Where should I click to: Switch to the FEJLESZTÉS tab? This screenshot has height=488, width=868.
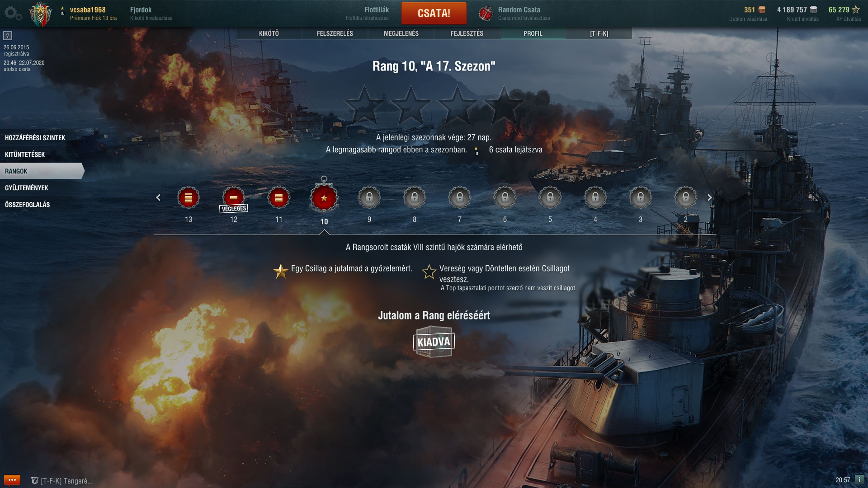point(467,33)
